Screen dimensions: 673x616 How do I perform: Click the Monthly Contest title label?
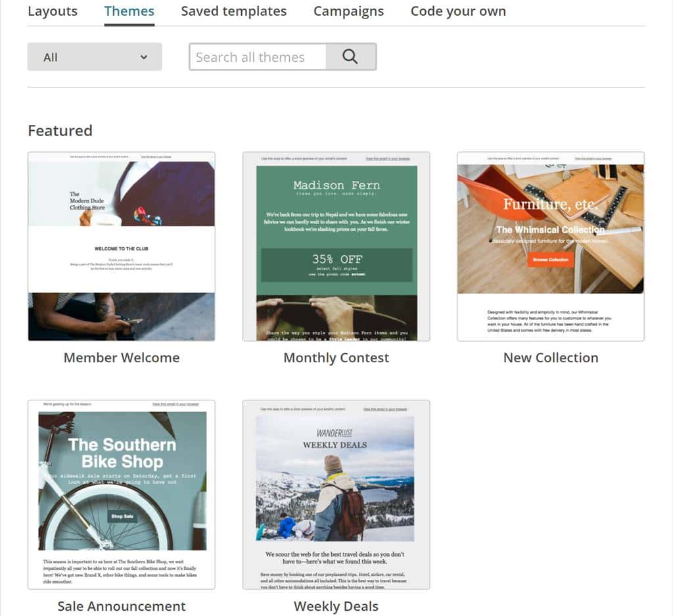[x=336, y=358]
